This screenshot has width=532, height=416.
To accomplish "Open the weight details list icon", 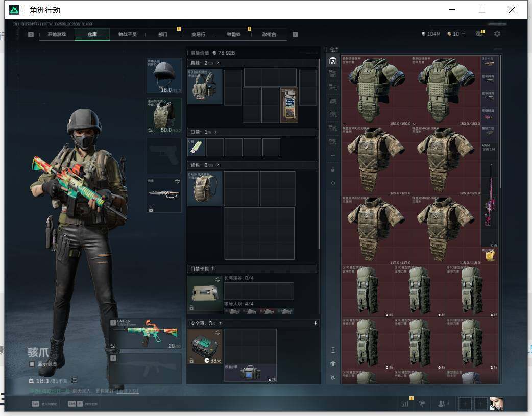I will pyautogui.click(x=75, y=380).
